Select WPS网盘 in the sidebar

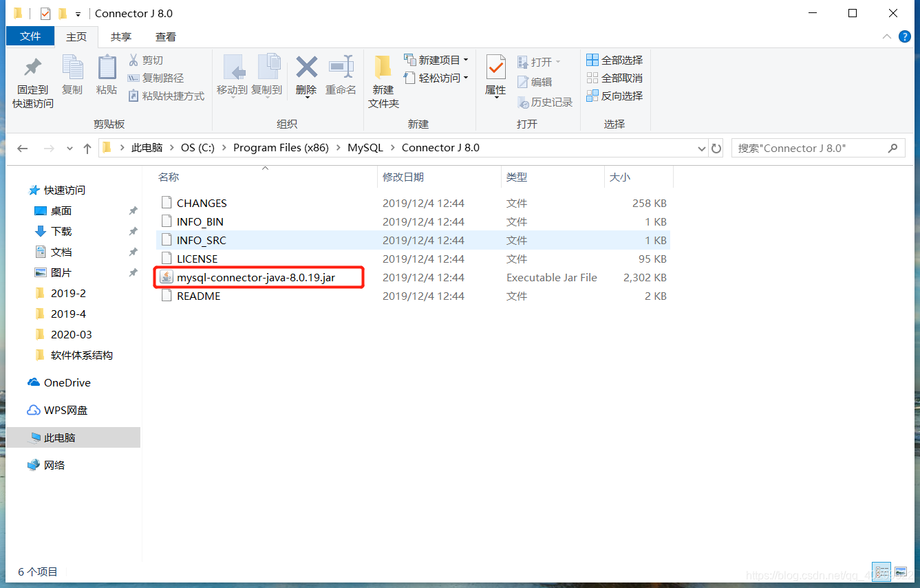tap(66, 411)
